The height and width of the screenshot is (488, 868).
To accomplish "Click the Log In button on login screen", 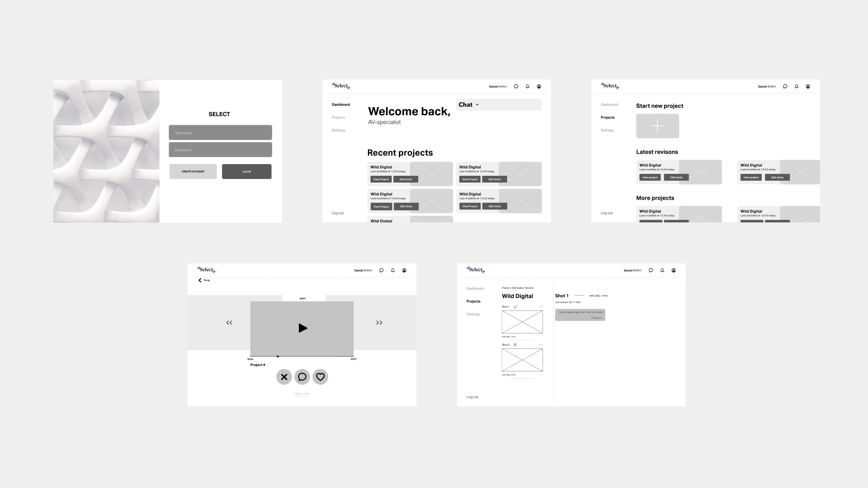I will 246,172.
